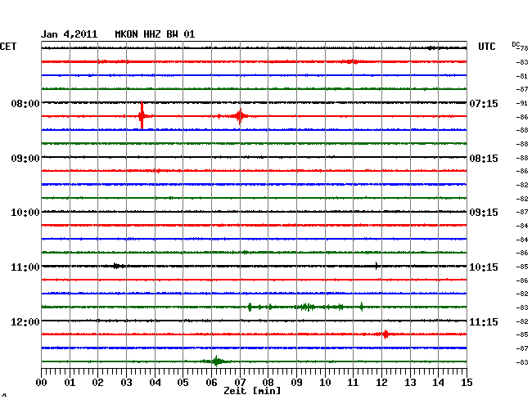The image size is (532, 404).
Task: Click the black spike at 11:00 near minute 12
Action: (376, 266)
